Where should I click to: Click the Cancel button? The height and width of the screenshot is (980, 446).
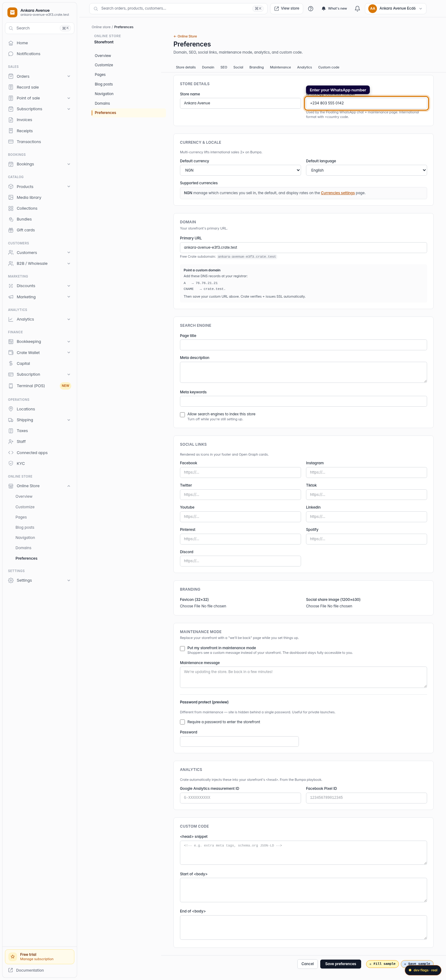tap(308, 964)
